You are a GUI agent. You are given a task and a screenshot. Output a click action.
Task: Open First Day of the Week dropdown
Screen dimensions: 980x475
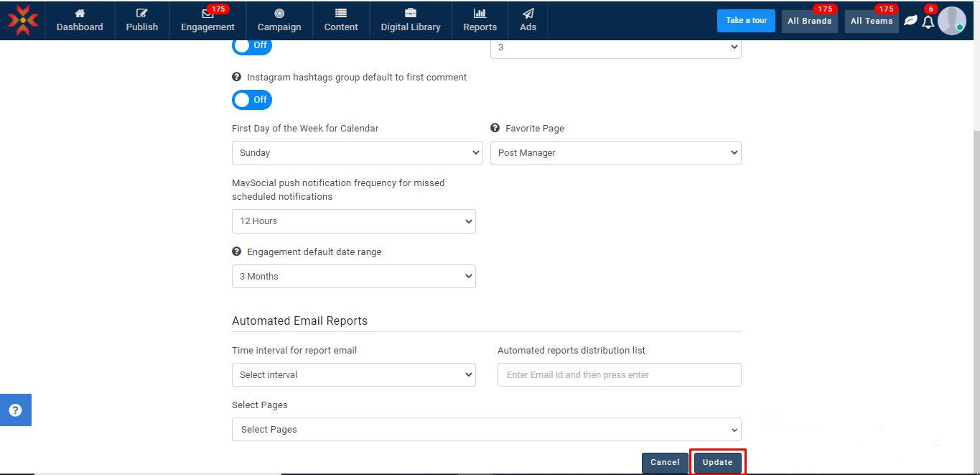coord(357,152)
